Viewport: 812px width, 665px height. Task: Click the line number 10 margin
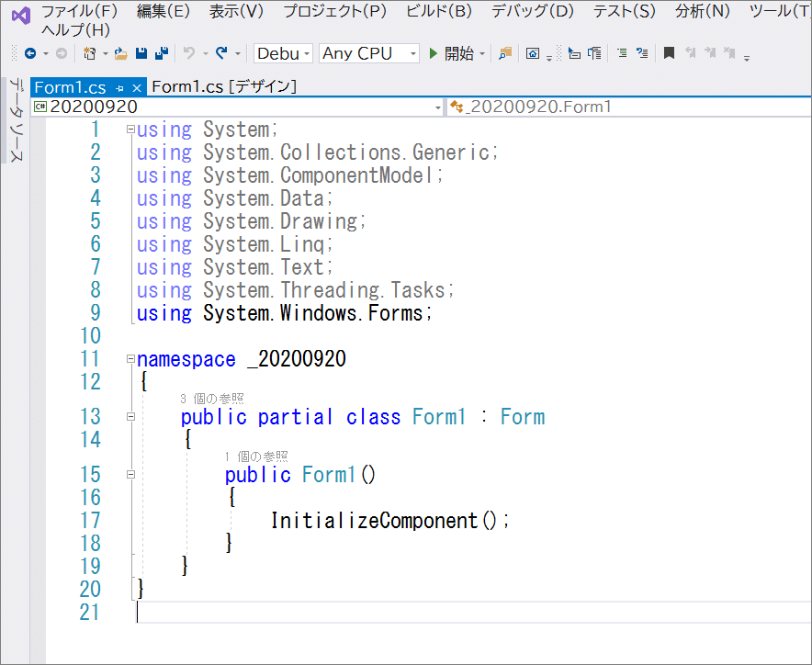(x=90, y=336)
